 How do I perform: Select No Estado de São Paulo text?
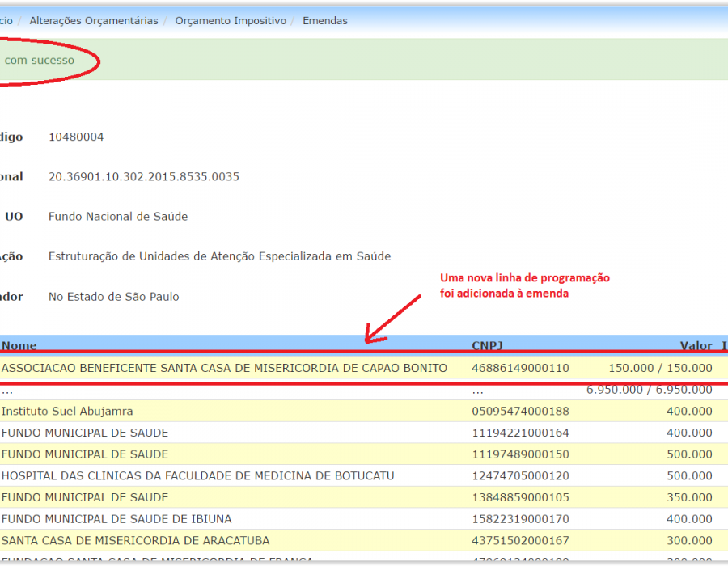(x=114, y=297)
